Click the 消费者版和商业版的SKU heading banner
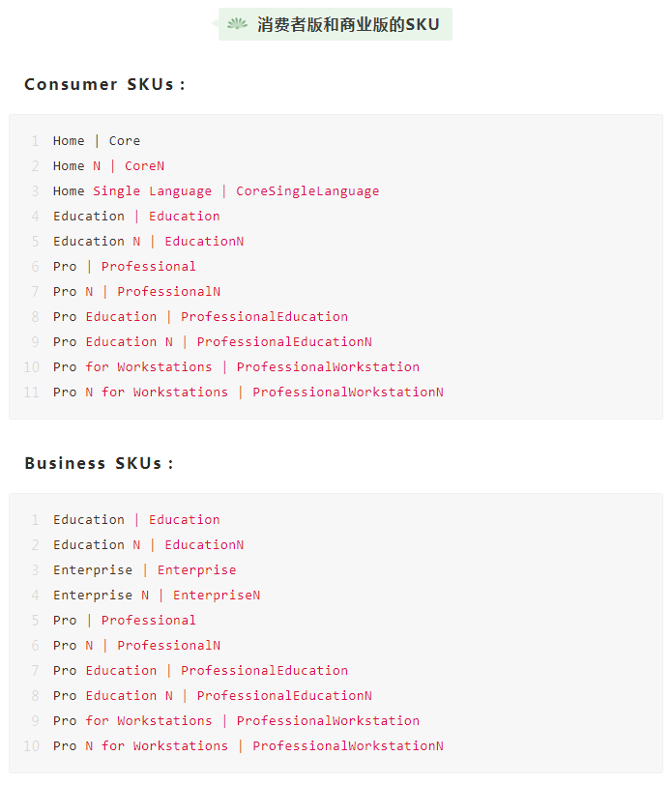 click(335, 24)
